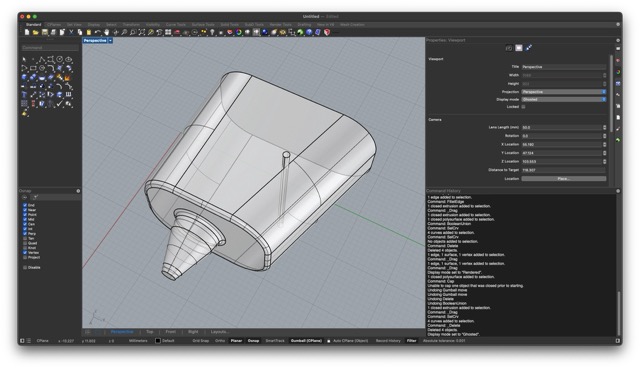Enable the Quad object snap
640x368 pixels.
coord(25,243)
